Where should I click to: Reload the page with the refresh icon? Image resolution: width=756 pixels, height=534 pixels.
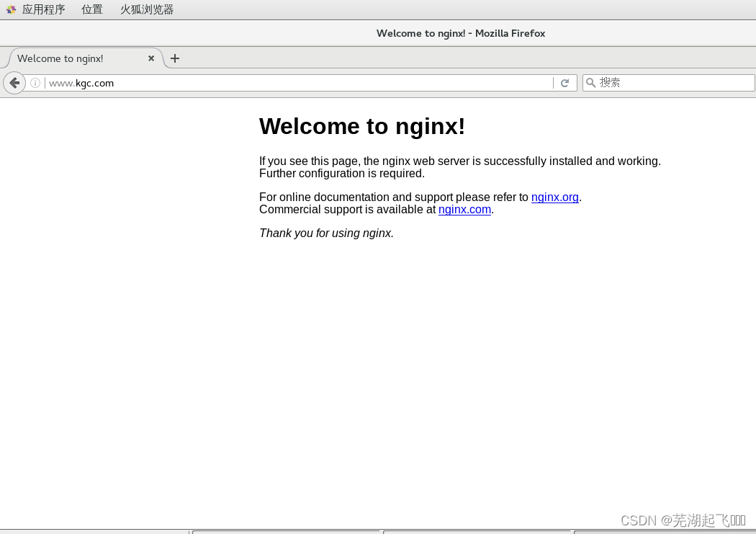click(564, 83)
